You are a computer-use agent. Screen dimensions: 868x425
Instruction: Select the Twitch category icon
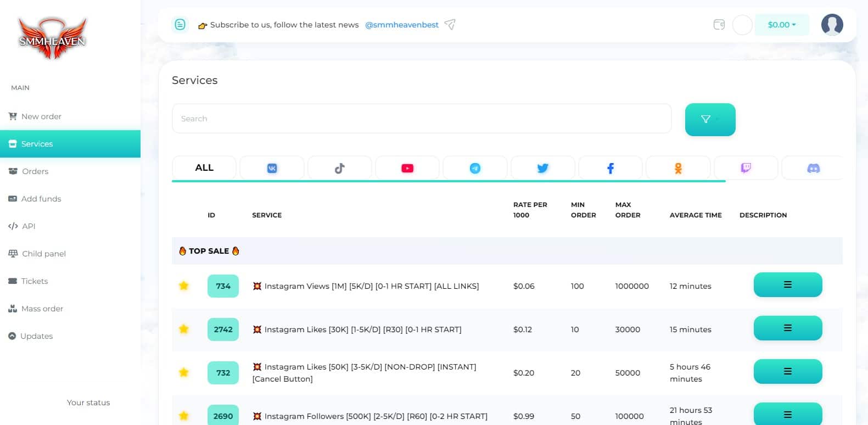[746, 168]
